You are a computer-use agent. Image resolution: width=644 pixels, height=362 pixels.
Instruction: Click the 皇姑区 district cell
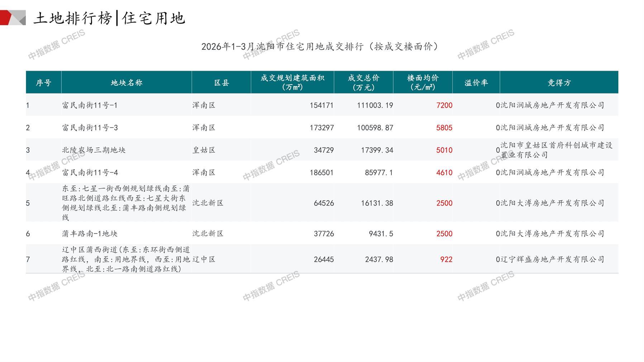[x=204, y=150]
